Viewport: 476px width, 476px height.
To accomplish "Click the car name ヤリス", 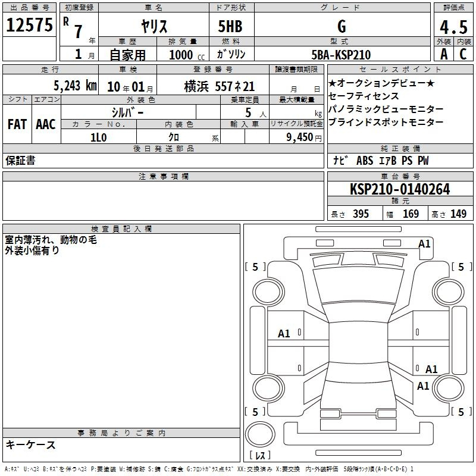I will (x=153, y=27).
